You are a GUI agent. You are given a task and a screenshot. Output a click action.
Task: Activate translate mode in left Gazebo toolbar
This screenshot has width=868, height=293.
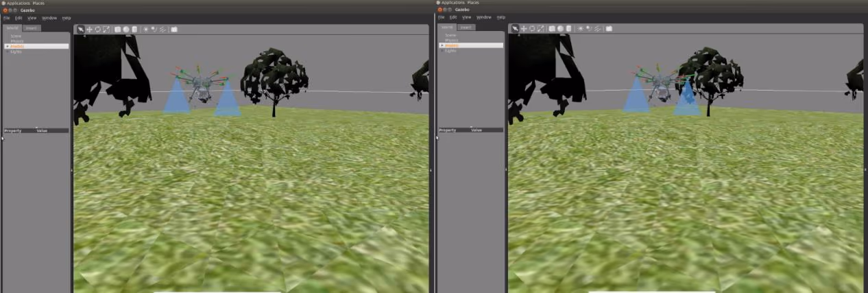pyautogui.click(x=89, y=30)
